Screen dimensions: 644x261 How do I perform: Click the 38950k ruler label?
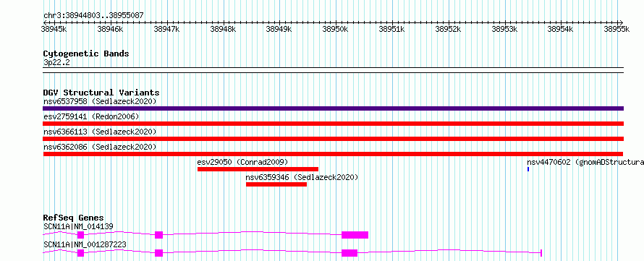[x=335, y=29]
